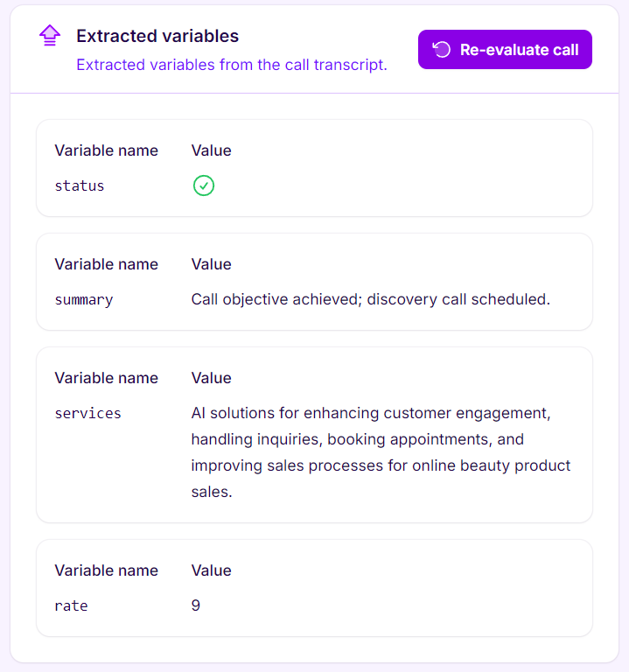
Task: Select the summary variable name
Action: 84,299
